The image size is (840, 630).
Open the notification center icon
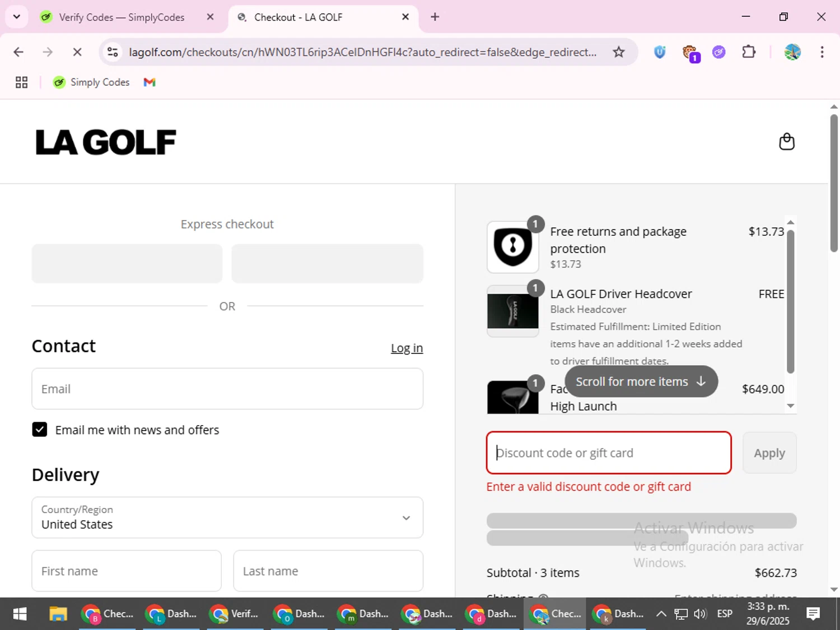813,614
